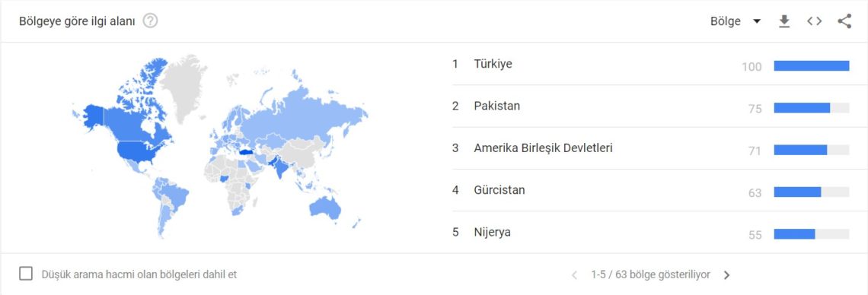Image resolution: width=868 pixels, height=295 pixels.
Task: Download the regional interest data as CSV
Action: [x=783, y=21]
